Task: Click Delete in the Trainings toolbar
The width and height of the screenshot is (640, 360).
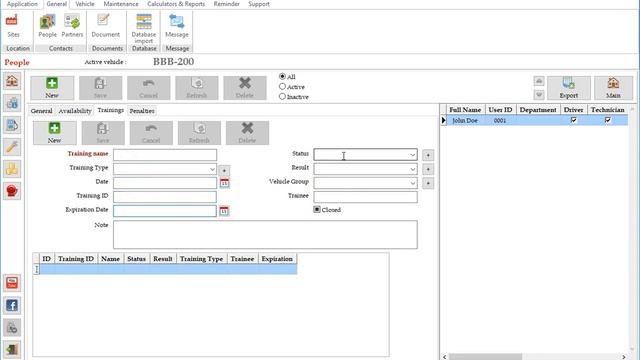Action: pyautogui.click(x=247, y=133)
